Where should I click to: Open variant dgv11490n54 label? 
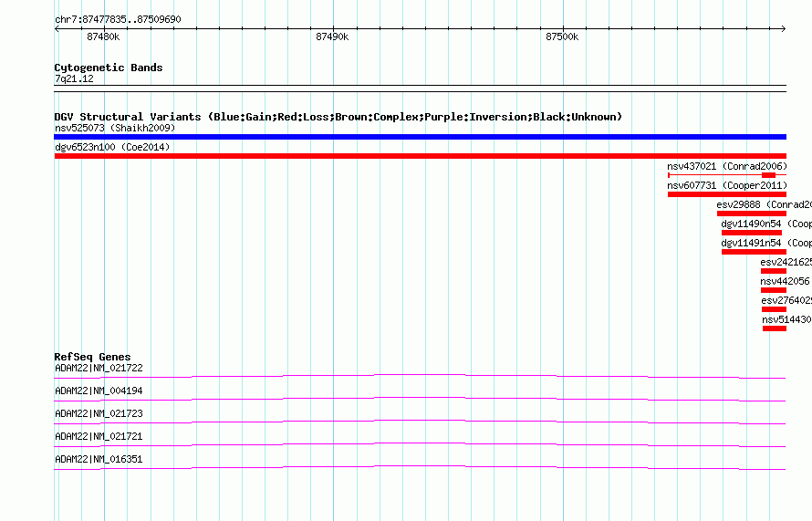point(766,224)
